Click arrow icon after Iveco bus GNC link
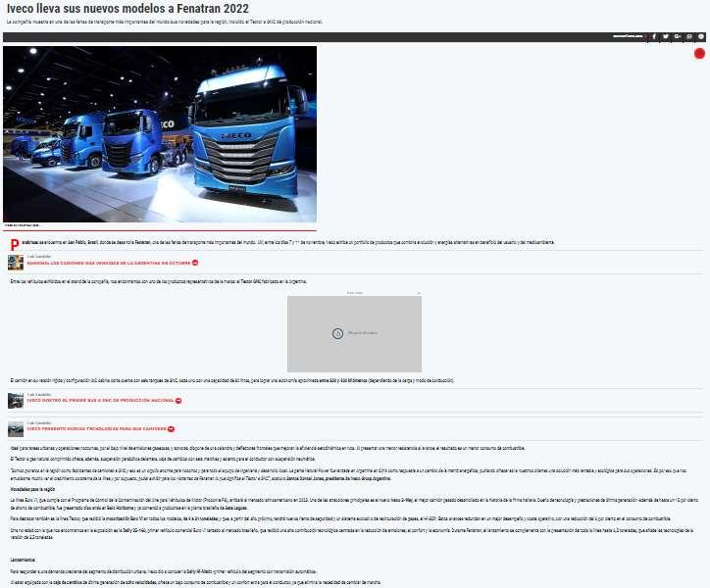Screen dimensions: 710x588 178,401
